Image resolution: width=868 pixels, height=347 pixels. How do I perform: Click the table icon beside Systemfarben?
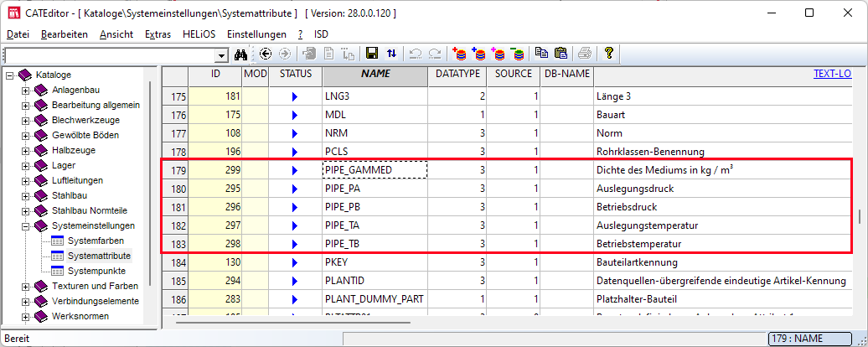click(58, 241)
